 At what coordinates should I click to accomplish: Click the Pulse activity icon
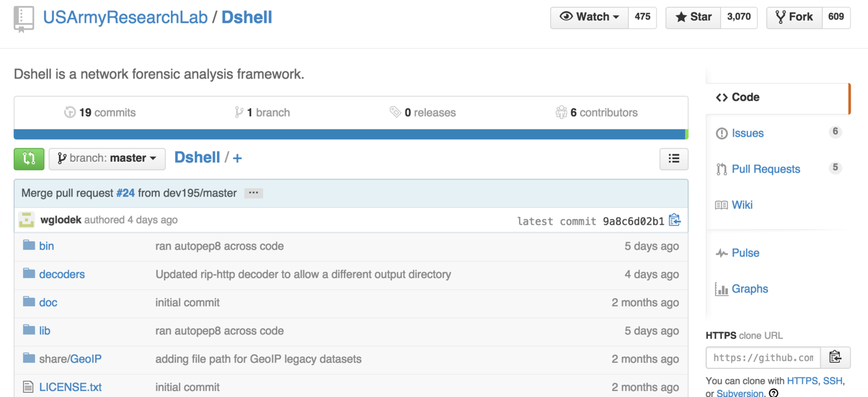pos(722,253)
